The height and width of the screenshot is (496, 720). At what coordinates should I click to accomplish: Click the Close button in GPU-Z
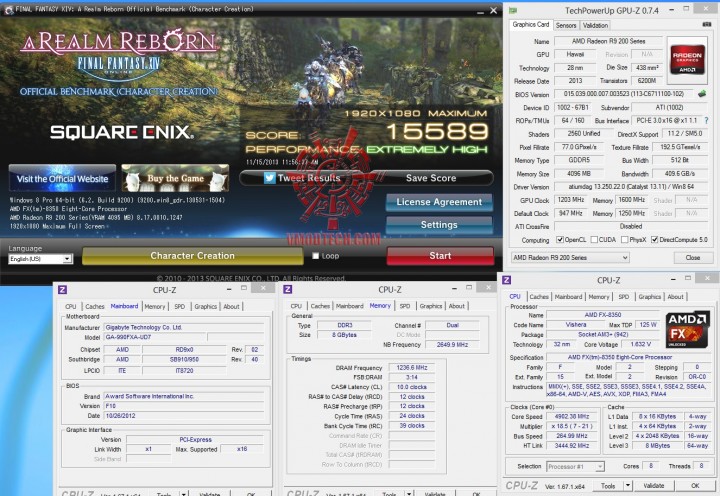(x=692, y=258)
